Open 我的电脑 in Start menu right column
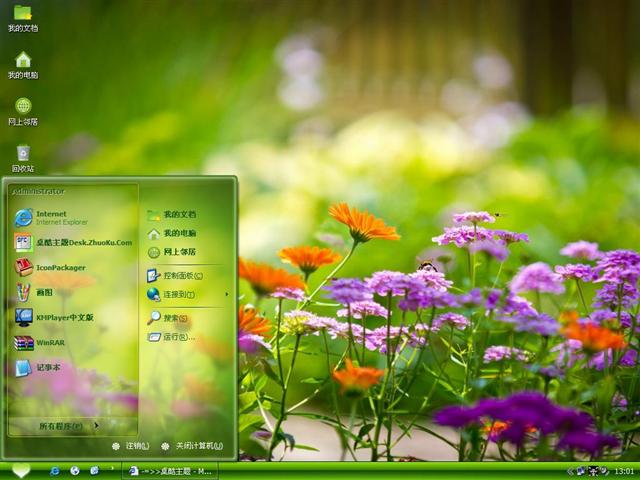The image size is (640, 480). [172, 233]
